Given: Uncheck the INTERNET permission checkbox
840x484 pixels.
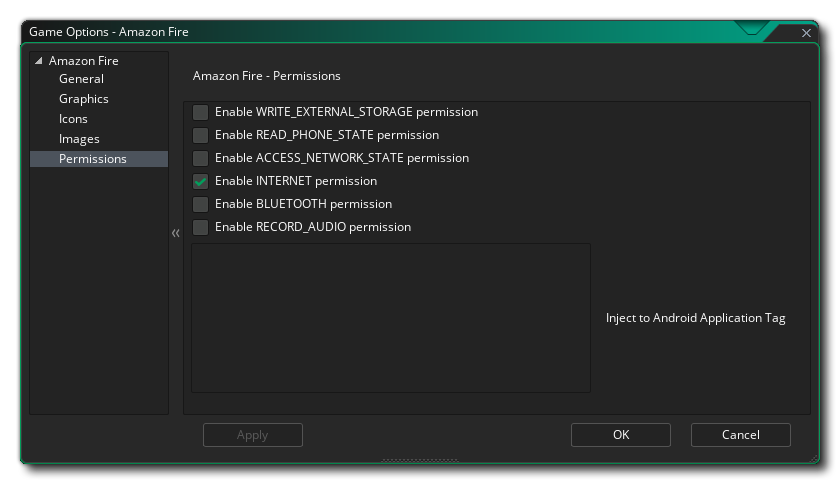Looking at the screenshot, I should pyautogui.click(x=200, y=181).
